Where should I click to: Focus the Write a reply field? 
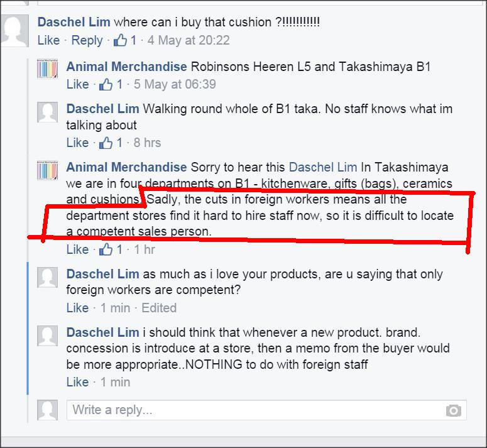(x=266, y=410)
